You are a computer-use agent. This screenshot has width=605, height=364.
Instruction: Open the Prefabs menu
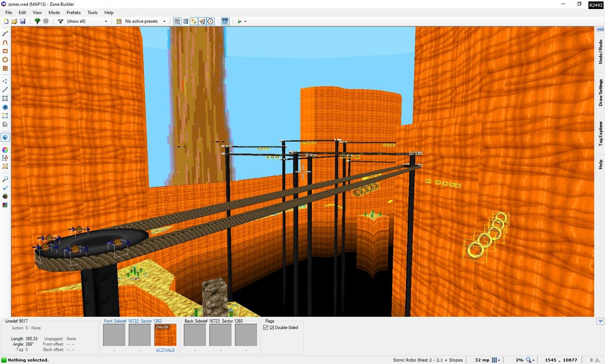[x=73, y=12]
